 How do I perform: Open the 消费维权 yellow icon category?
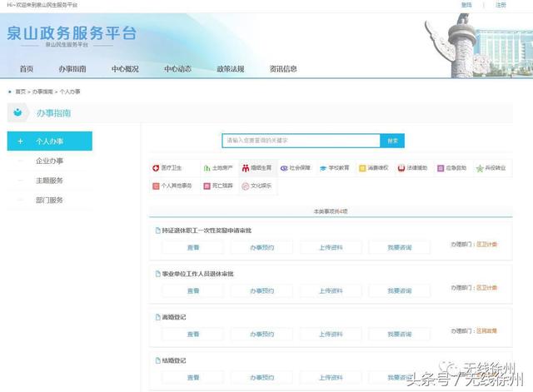(362, 168)
